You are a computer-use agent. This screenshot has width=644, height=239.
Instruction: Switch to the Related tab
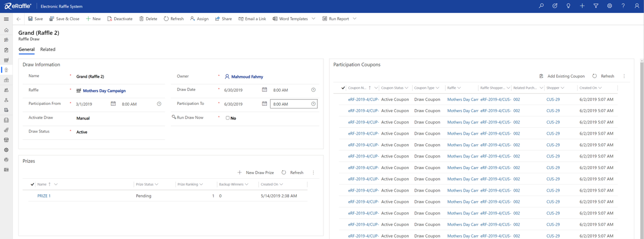(x=47, y=49)
